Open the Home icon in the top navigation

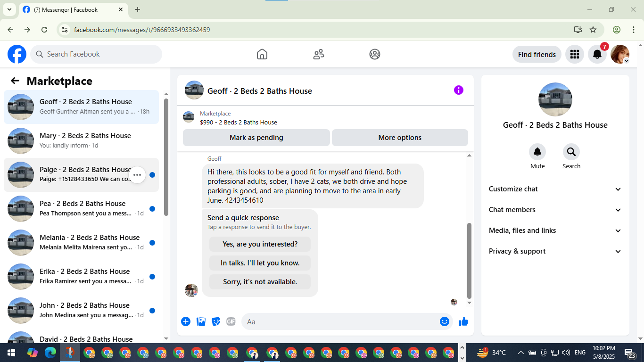pyautogui.click(x=262, y=54)
